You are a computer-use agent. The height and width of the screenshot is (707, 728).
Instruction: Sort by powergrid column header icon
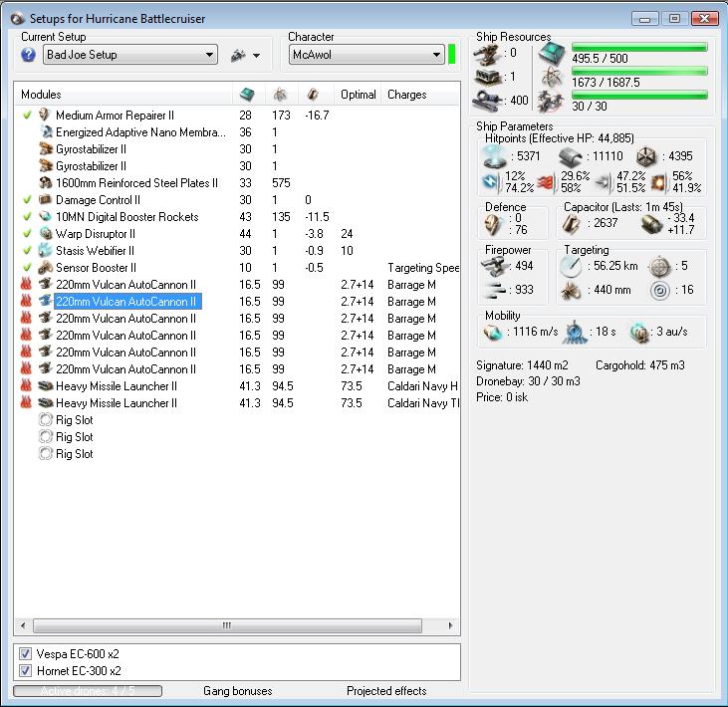(x=280, y=95)
